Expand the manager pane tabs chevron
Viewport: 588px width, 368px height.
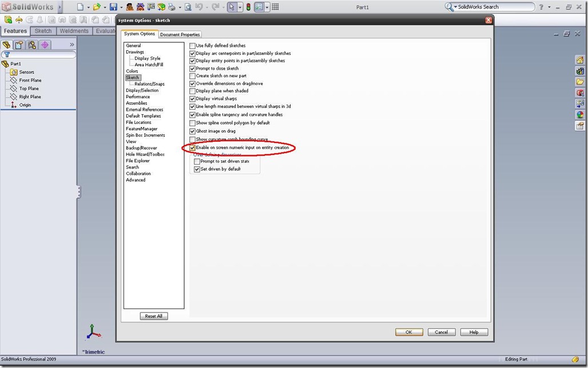tap(71, 45)
